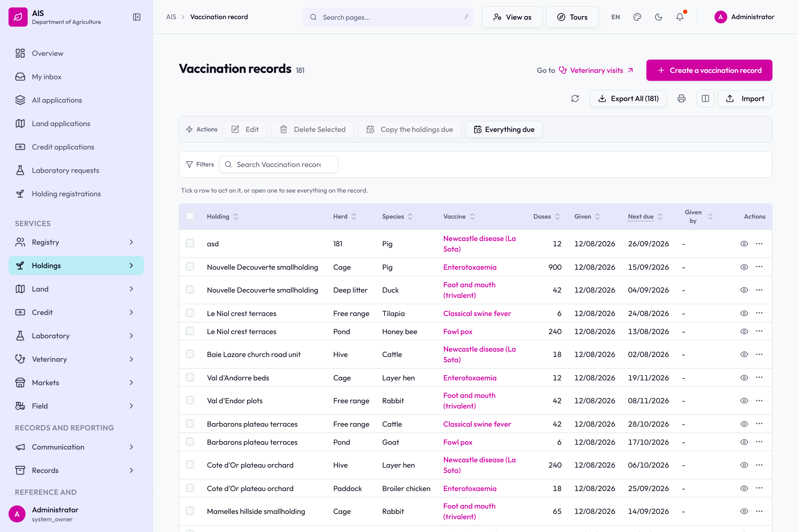798x532 pixels.
Task: Expand the Holdings section
Action: tap(76, 266)
